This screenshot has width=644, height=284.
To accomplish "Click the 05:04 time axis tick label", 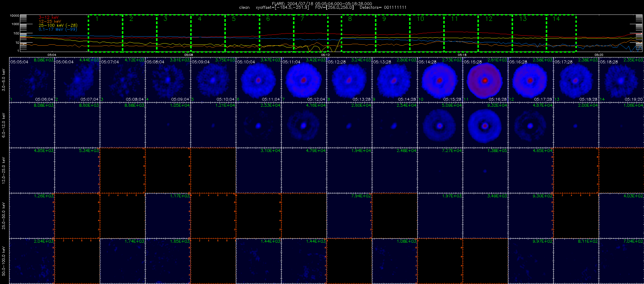I will [52, 55].
